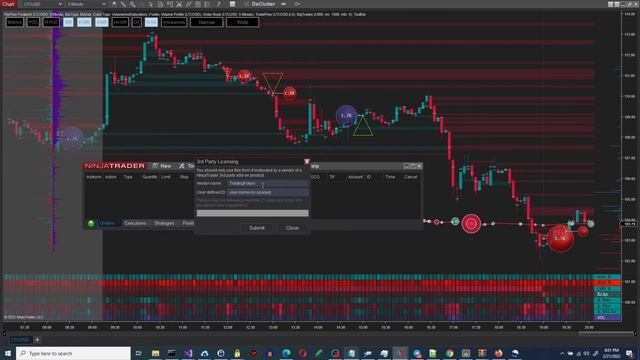The image size is (640, 360).
Task: Open Firefox from taskbar
Action: pyautogui.click(x=498, y=353)
